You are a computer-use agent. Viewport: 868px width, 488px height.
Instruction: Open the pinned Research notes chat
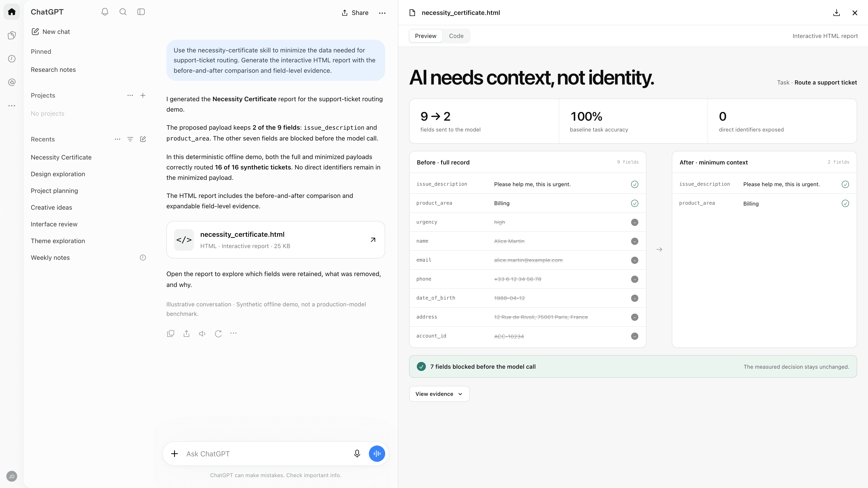tap(53, 70)
